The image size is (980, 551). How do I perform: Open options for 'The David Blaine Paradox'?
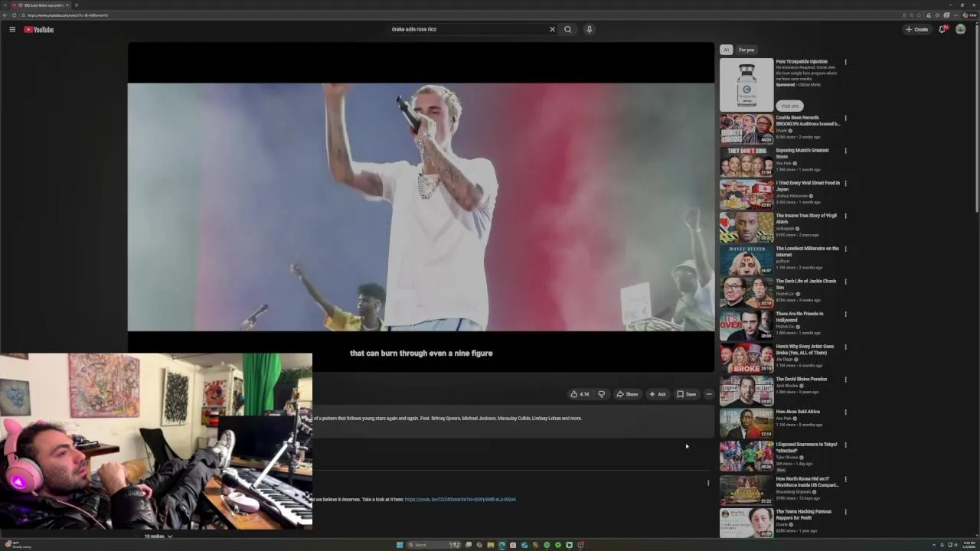[x=845, y=380]
